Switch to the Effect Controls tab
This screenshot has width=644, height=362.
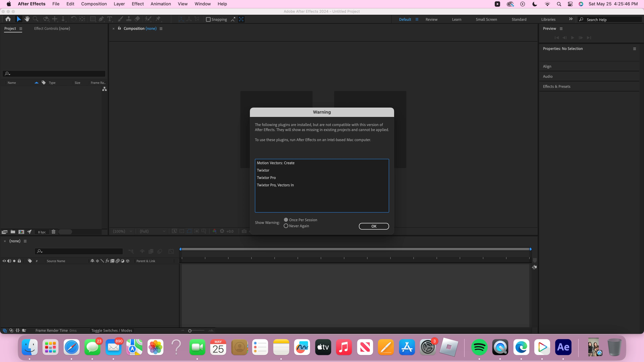pos(52,28)
